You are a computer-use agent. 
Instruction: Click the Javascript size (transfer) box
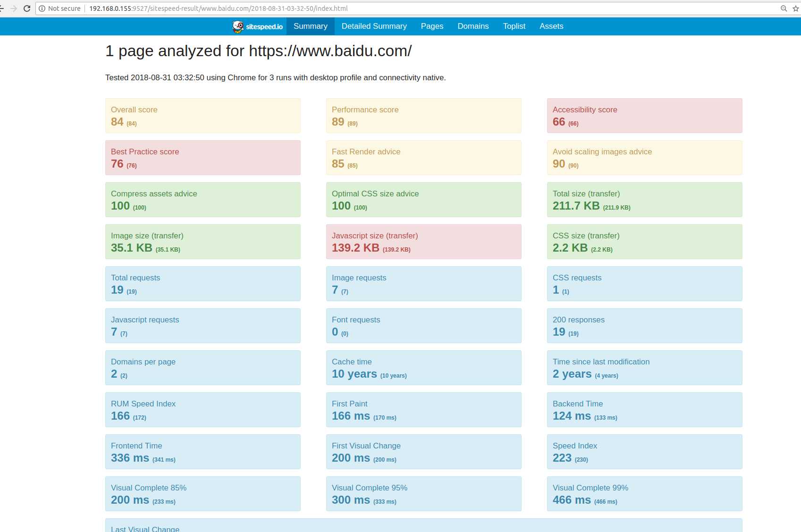coord(423,242)
